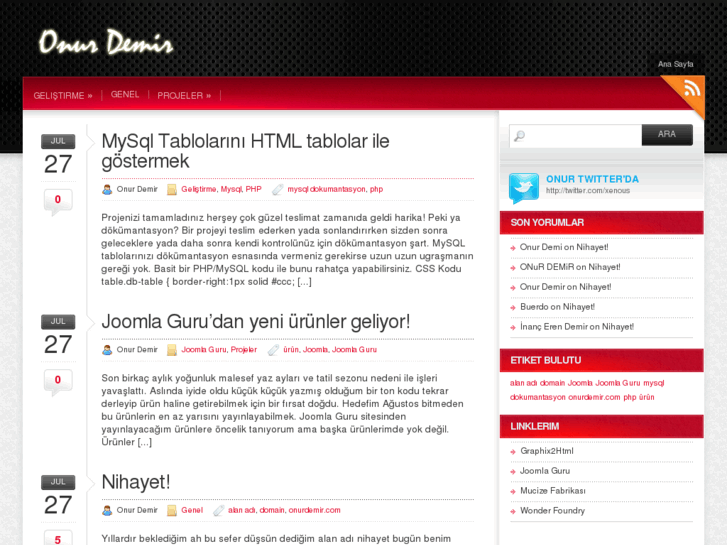Open ONUR TWITTER'DA link

point(592,179)
